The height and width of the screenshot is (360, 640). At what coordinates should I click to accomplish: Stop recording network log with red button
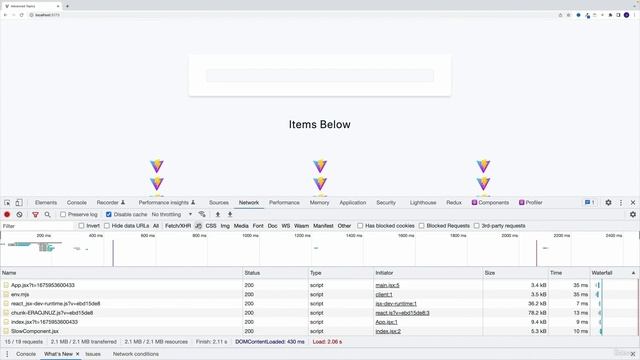click(x=7, y=214)
